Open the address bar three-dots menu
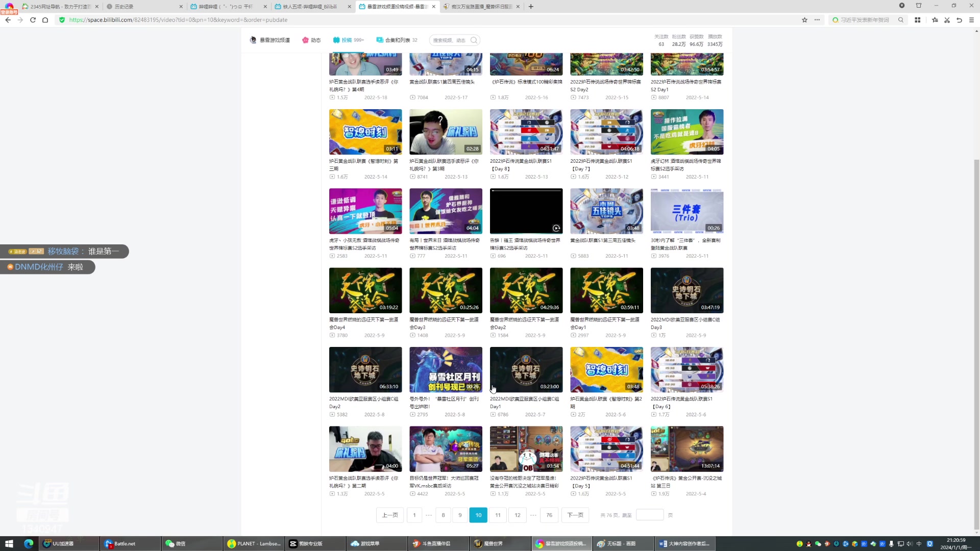The image size is (980, 551). click(x=817, y=20)
